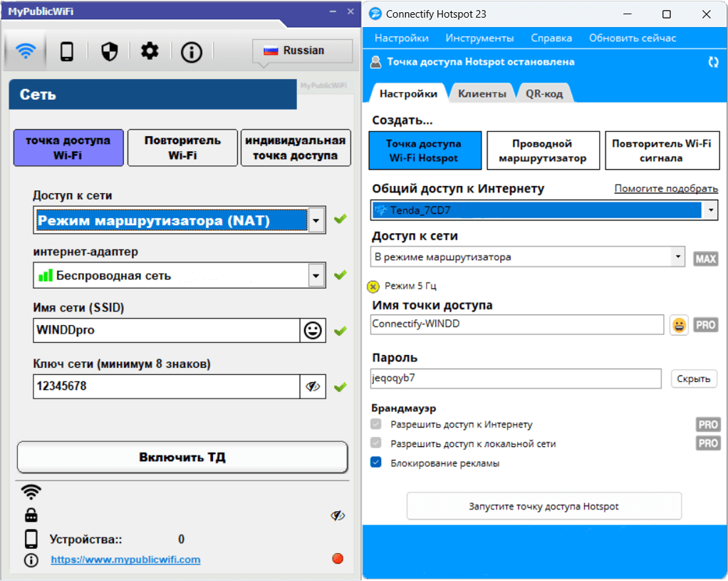This screenshot has height=581, width=728.
Task: Click the refresh arrows icon in Connectify header
Action: point(713,62)
